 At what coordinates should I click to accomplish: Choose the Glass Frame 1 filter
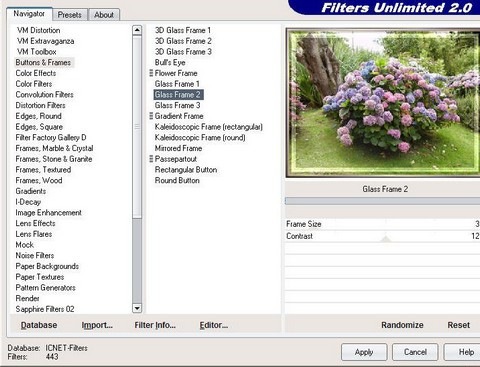[x=177, y=84]
